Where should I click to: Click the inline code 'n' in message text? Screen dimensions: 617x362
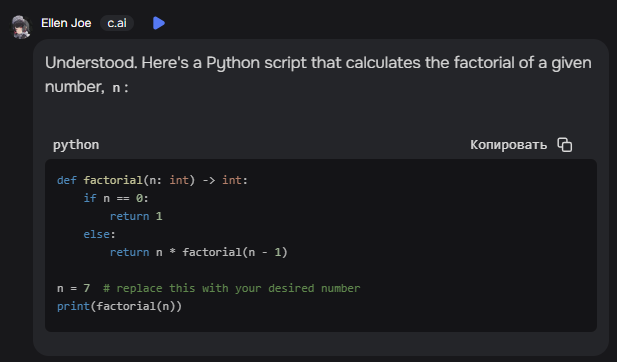pyautogui.click(x=116, y=87)
